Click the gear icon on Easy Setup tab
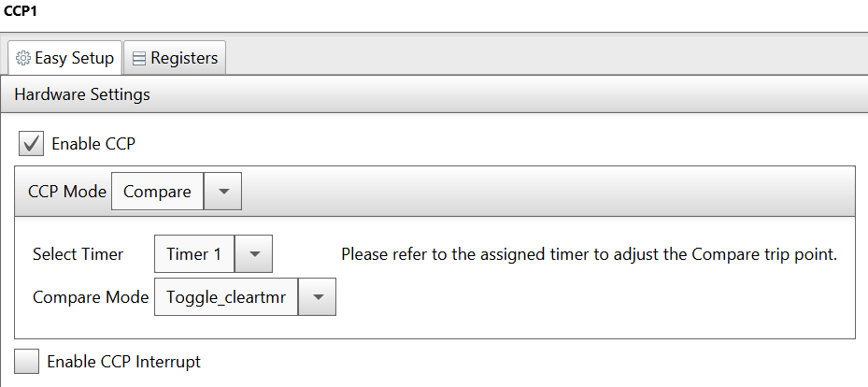 click(x=22, y=58)
